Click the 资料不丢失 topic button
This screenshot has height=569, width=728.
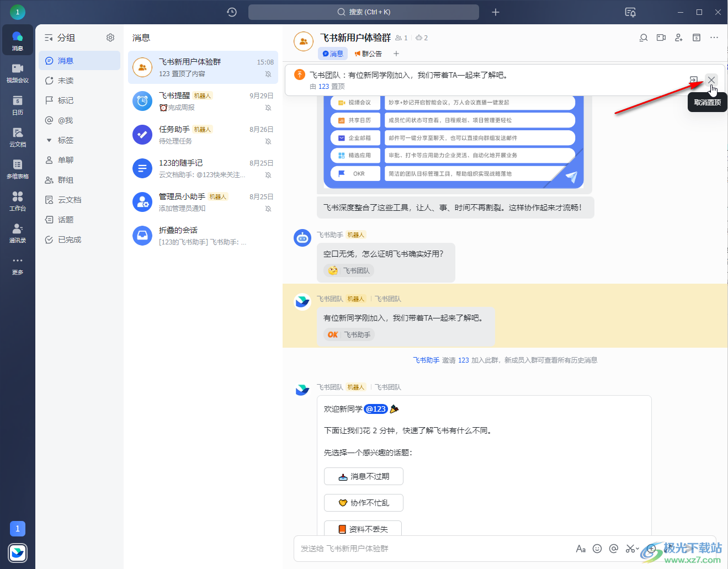363,528
